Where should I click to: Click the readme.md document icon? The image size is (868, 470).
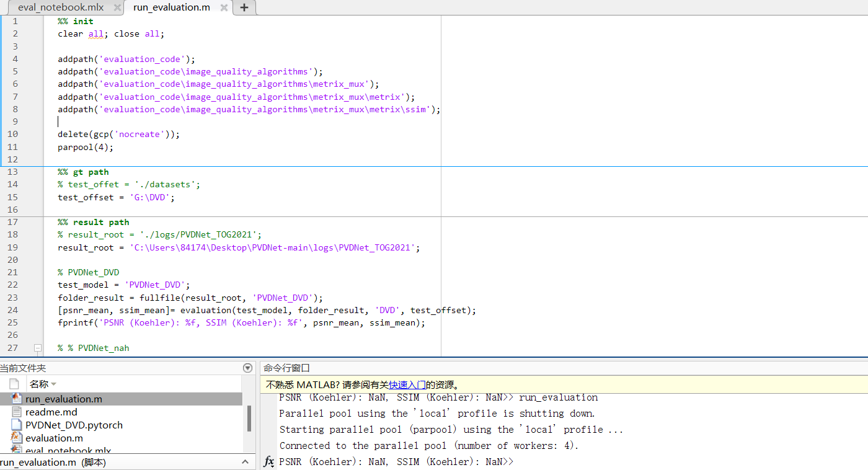(15, 412)
